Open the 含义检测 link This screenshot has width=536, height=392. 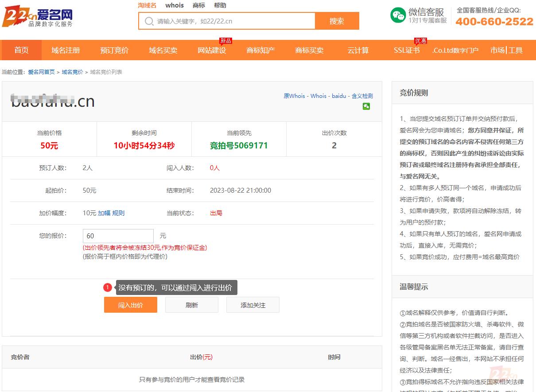click(x=362, y=96)
